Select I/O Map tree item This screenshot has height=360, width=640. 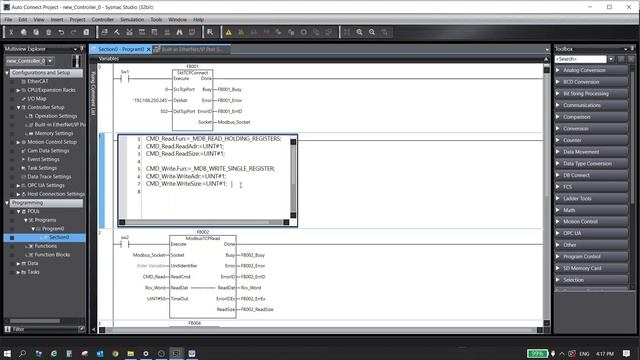pos(37,99)
